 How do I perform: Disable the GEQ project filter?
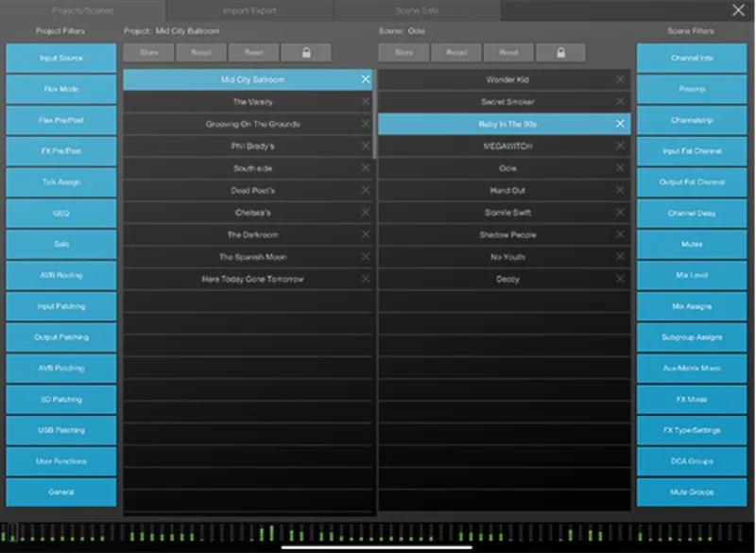[61, 213]
